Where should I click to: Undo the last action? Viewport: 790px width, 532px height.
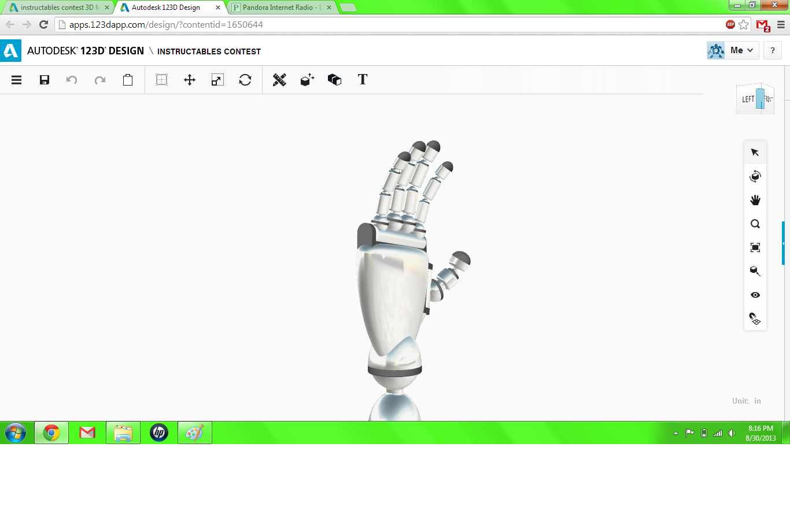[x=72, y=80]
